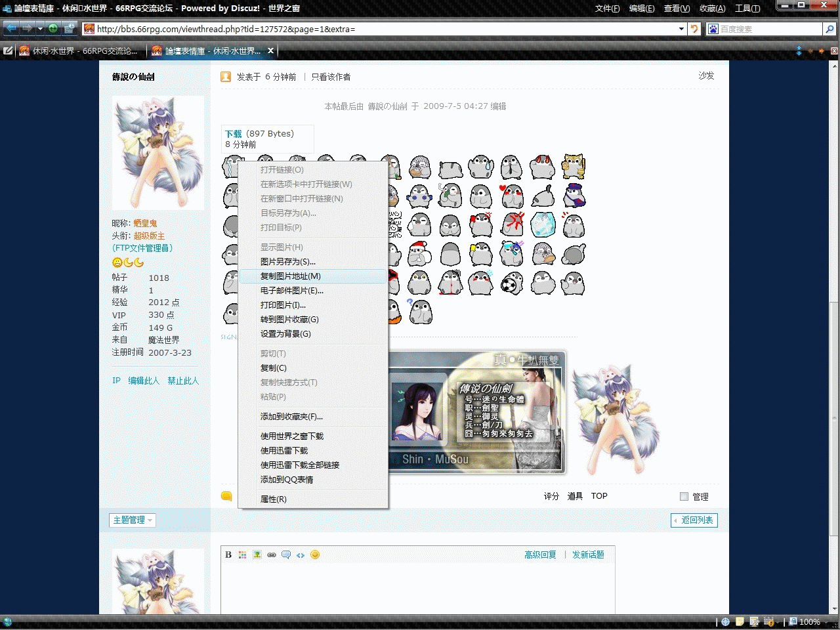
Task: Expand the address bar URL dropdown
Action: tap(681, 29)
